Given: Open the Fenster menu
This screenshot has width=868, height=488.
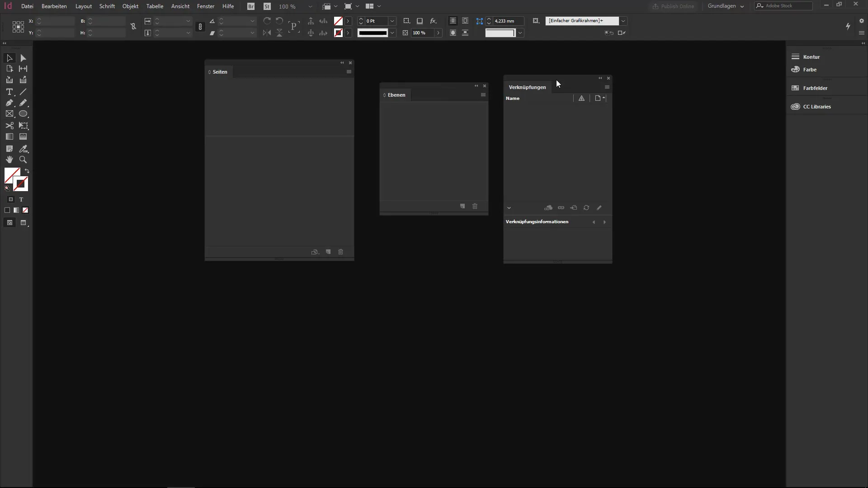Looking at the screenshot, I should [x=206, y=6].
